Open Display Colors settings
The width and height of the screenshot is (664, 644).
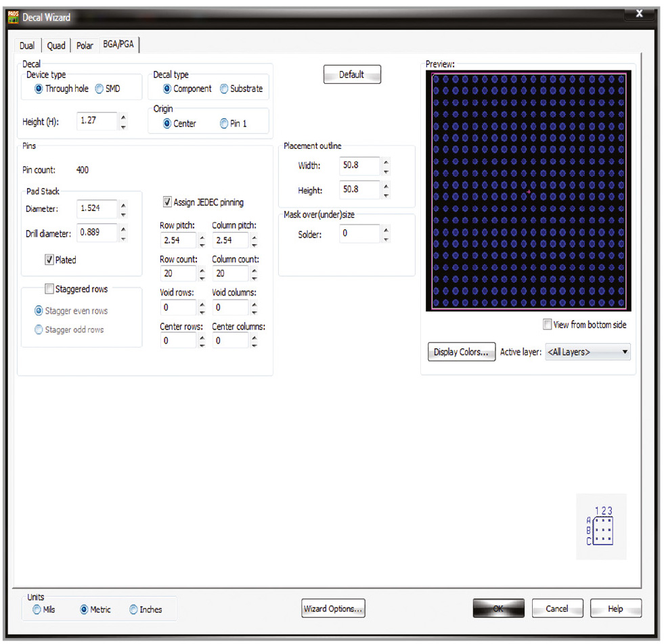click(x=460, y=352)
